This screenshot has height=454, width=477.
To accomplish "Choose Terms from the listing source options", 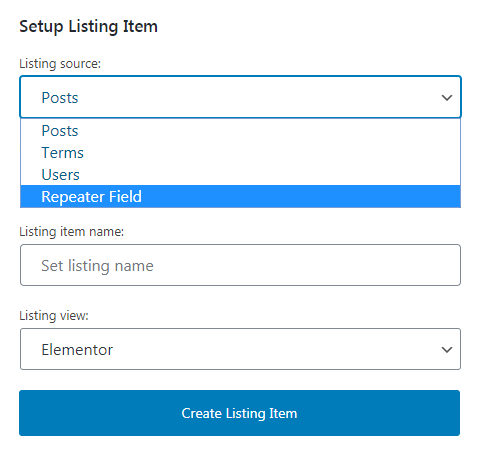I will pos(240,153).
